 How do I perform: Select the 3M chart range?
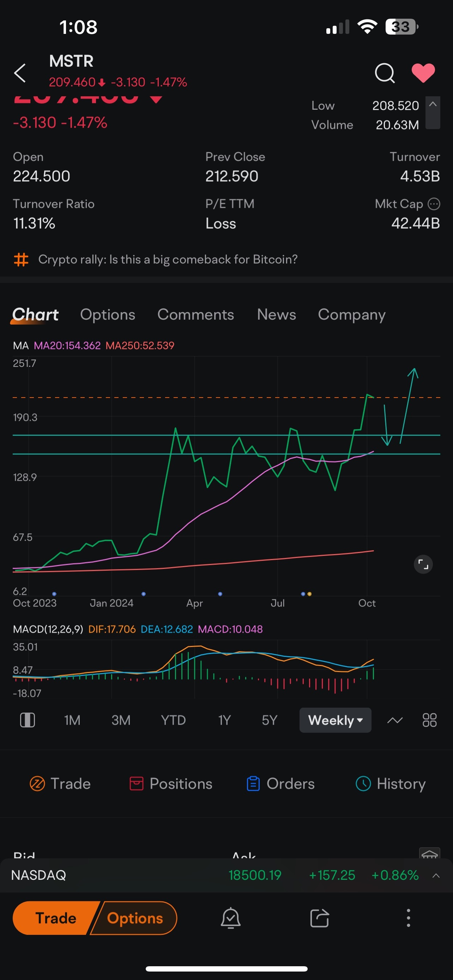pyautogui.click(x=121, y=720)
